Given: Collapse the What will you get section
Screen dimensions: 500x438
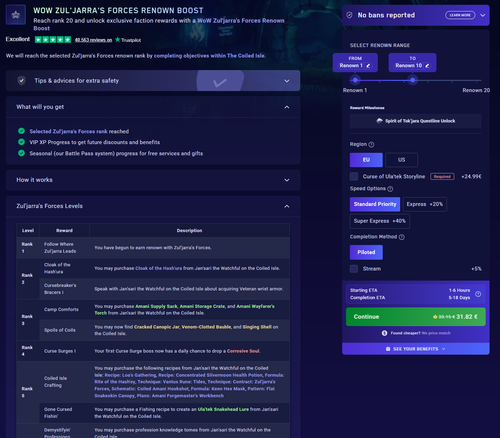Looking at the screenshot, I should tap(287, 107).
